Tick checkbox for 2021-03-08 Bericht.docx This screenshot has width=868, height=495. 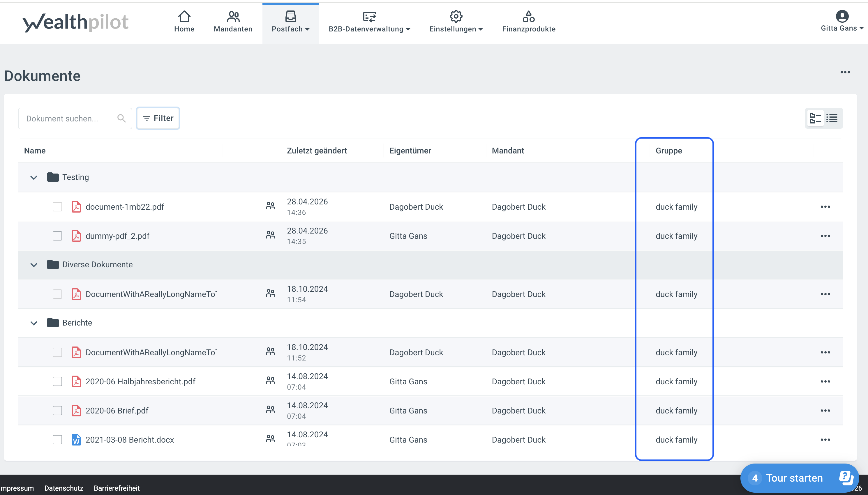tap(57, 440)
